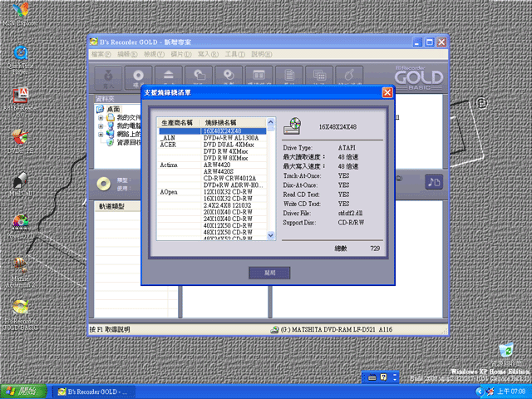This screenshot has width=532, height=399.
Task: Sort by the 生產商名稱 column header
Action: point(180,122)
